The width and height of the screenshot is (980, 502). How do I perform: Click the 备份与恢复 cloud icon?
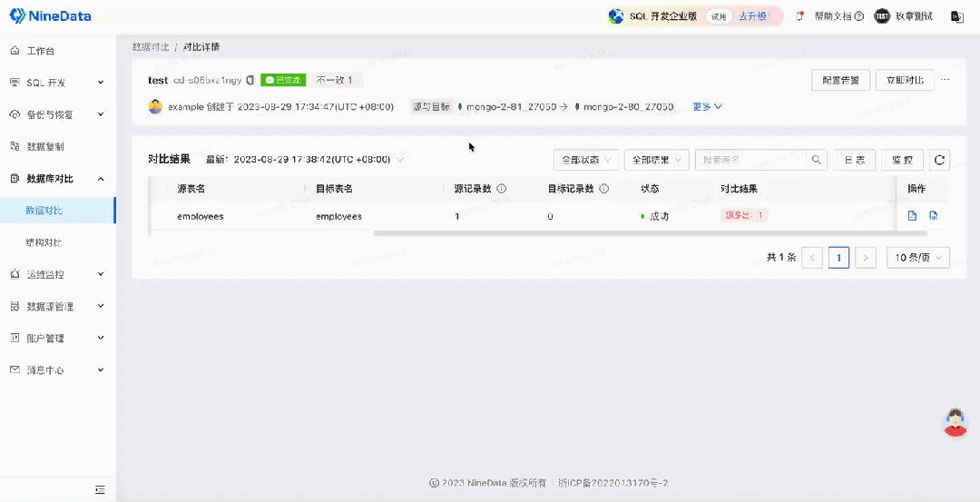(15, 114)
